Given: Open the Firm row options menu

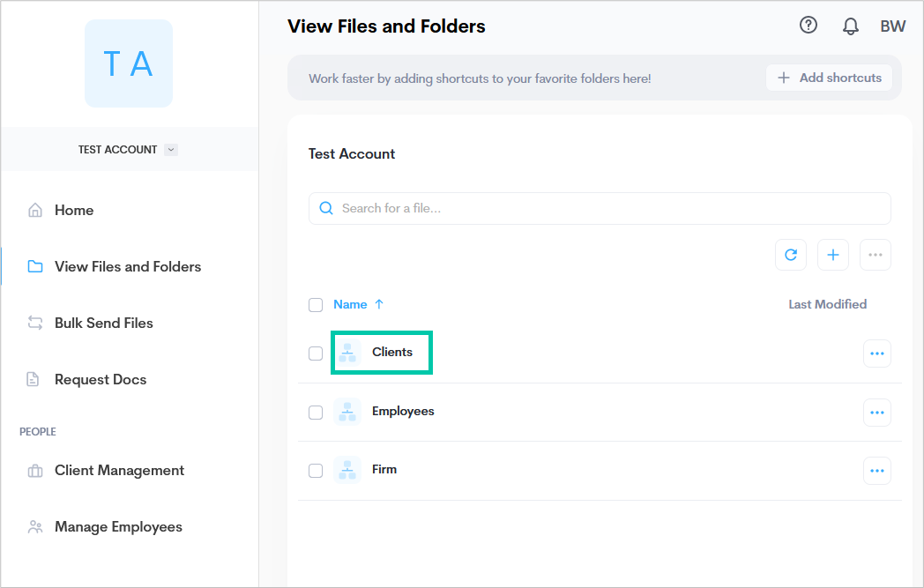Looking at the screenshot, I should [877, 471].
